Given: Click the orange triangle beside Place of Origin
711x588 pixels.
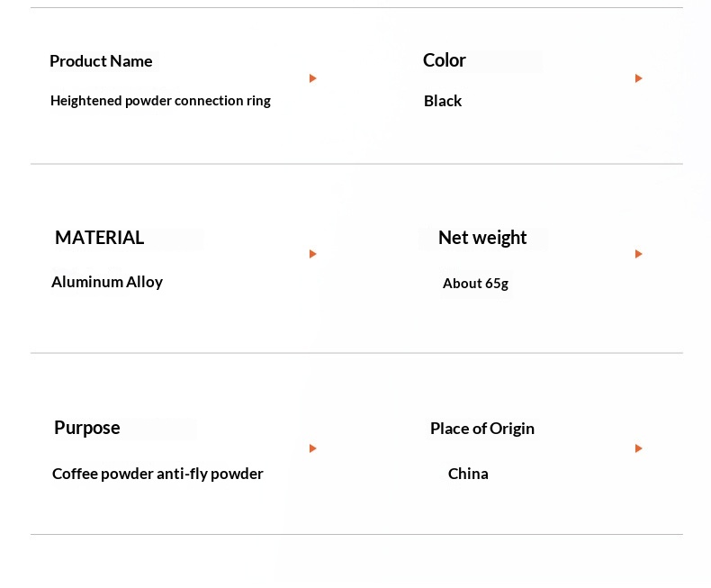Looking at the screenshot, I should pyautogui.click(x=639, y=448).
